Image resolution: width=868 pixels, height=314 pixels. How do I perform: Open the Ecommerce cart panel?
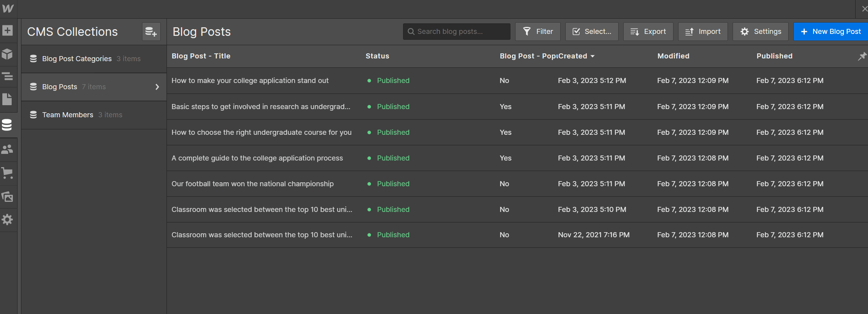7,173
